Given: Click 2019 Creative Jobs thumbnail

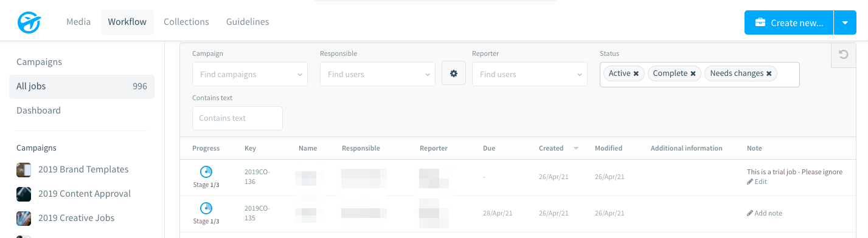Looking at the screenshot, I should (24, 219).
